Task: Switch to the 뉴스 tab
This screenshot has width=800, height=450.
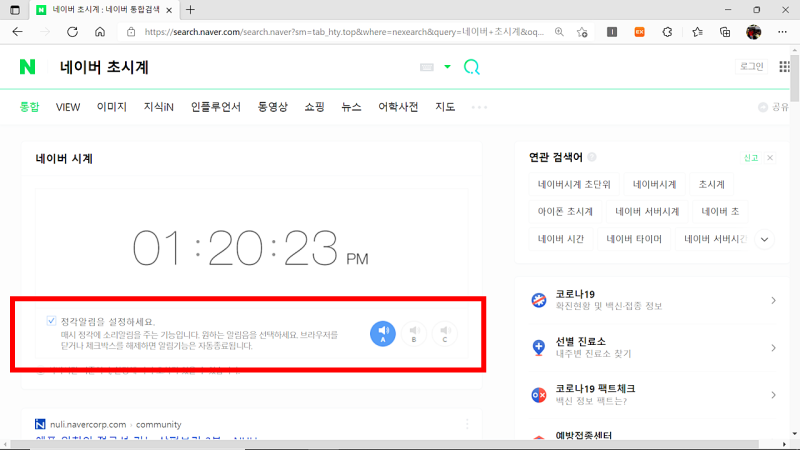Action: [x=351, y=107]
